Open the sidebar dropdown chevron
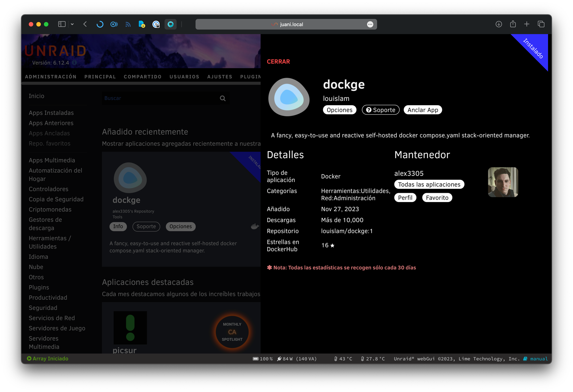 pyautogui.click(x=72, y=24)
